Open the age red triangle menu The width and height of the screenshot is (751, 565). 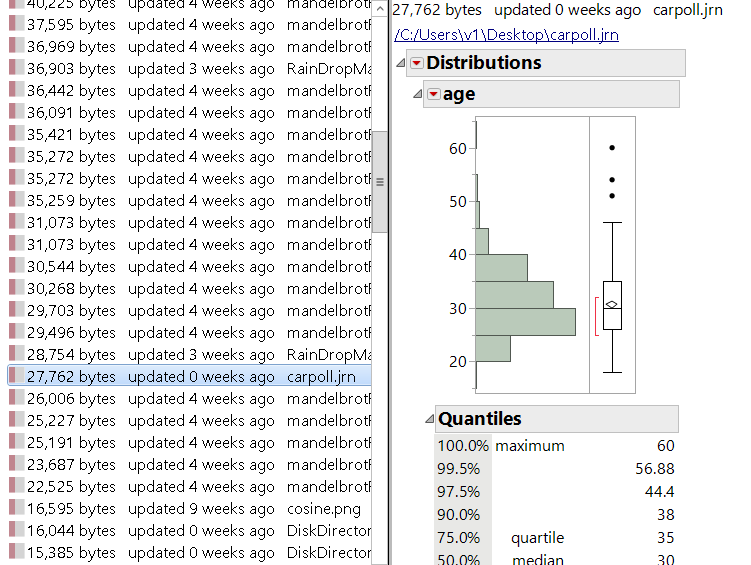click(433, 94)
